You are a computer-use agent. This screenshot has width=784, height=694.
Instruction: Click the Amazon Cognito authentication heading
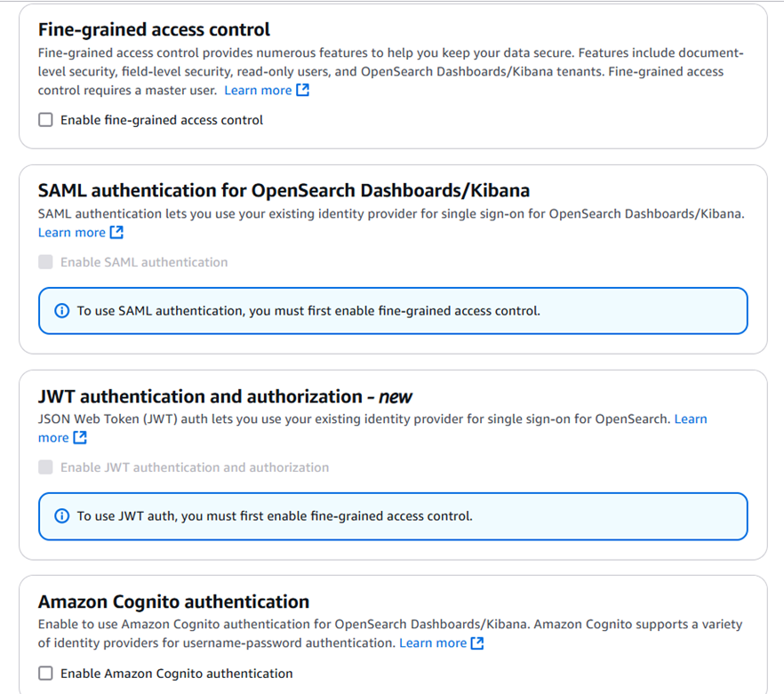(x=173, y=602)
